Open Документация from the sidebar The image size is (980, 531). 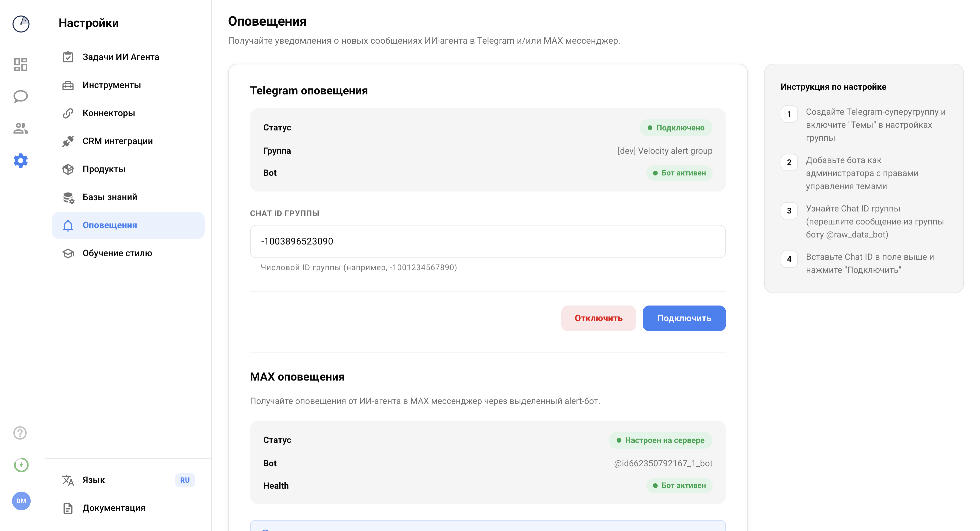(x=114, y=508)
